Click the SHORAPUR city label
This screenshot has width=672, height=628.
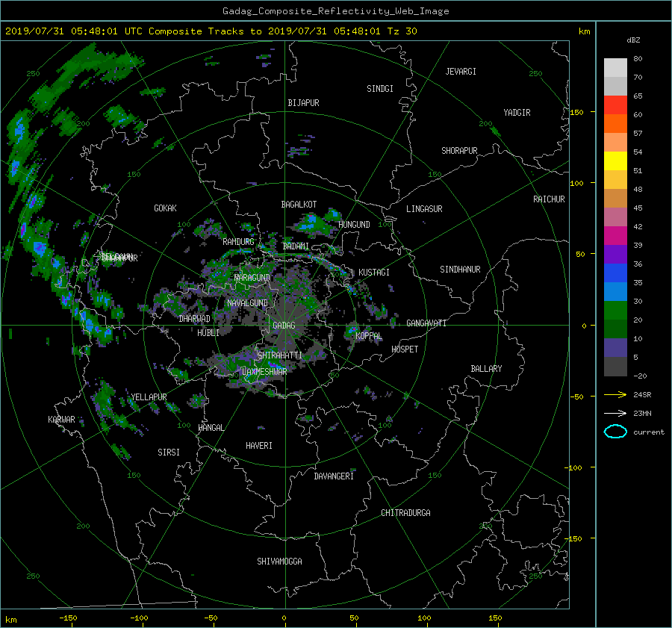tap(459, 151)
